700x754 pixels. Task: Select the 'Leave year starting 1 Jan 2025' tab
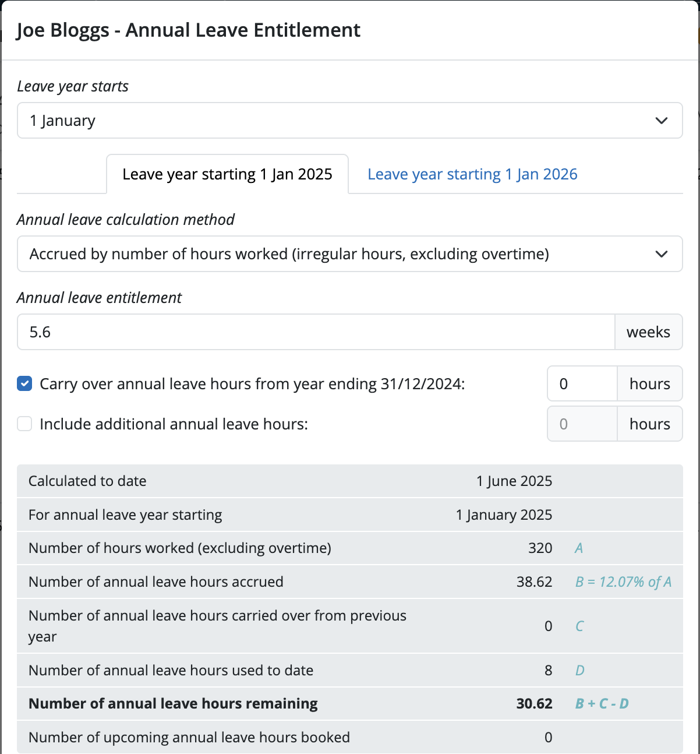point(227,174)
